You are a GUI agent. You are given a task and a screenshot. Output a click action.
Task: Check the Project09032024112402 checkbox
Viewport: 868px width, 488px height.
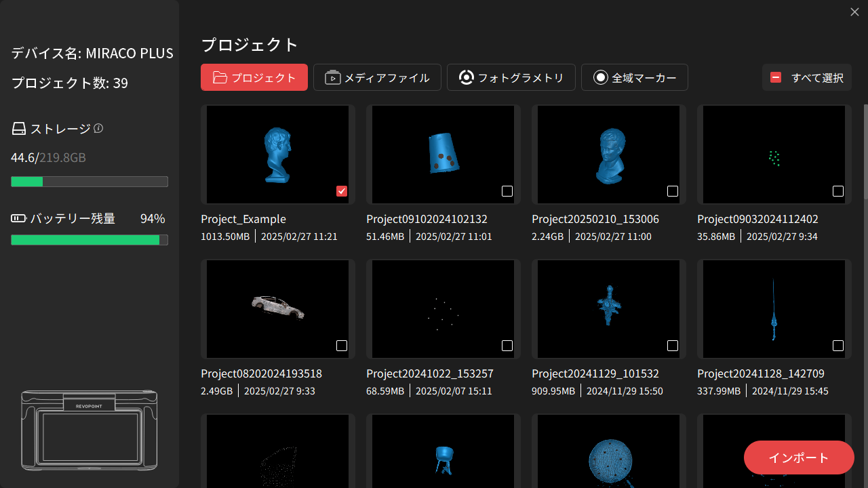[x=838, y=191]
